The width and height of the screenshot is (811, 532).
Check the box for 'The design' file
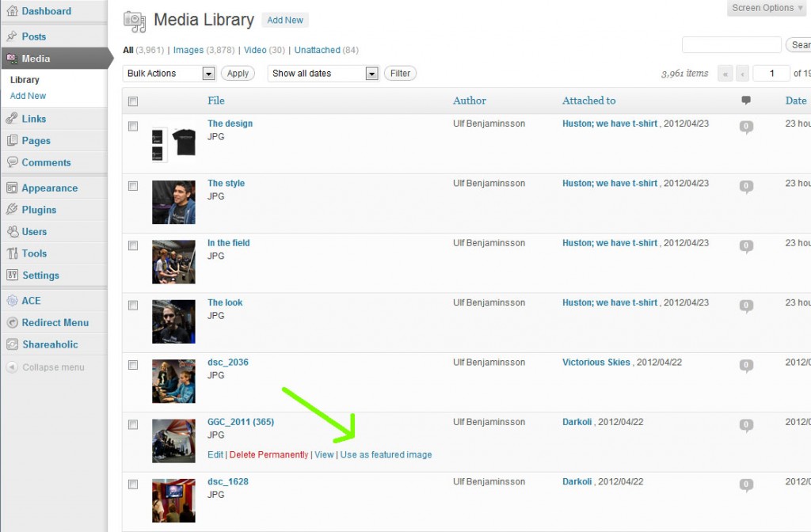[133, 126]
